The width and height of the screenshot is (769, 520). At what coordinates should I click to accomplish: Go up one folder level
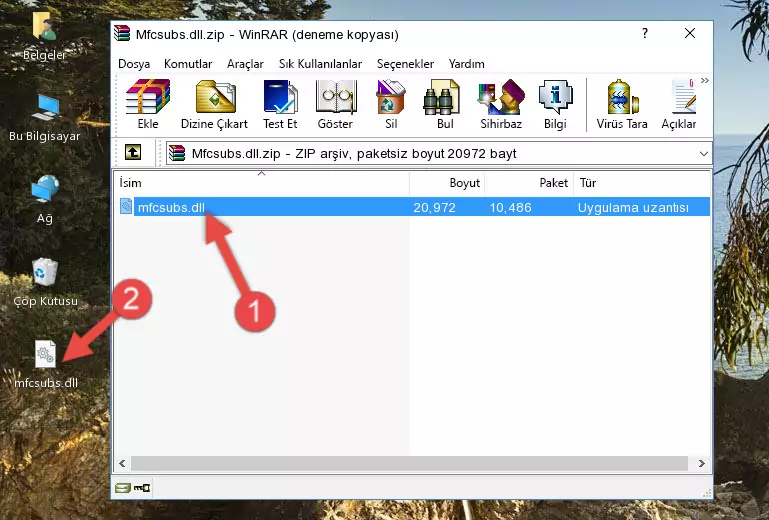tap(133, 153)
